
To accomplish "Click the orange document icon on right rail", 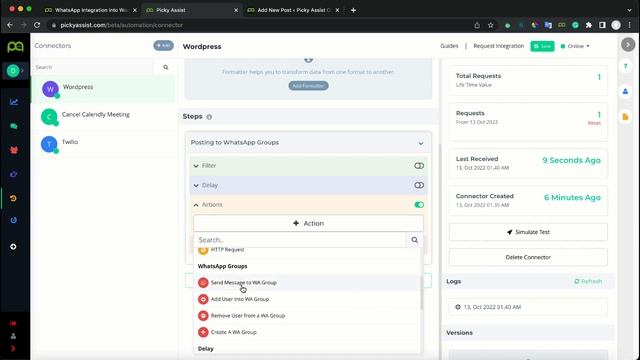I will 625,117.
